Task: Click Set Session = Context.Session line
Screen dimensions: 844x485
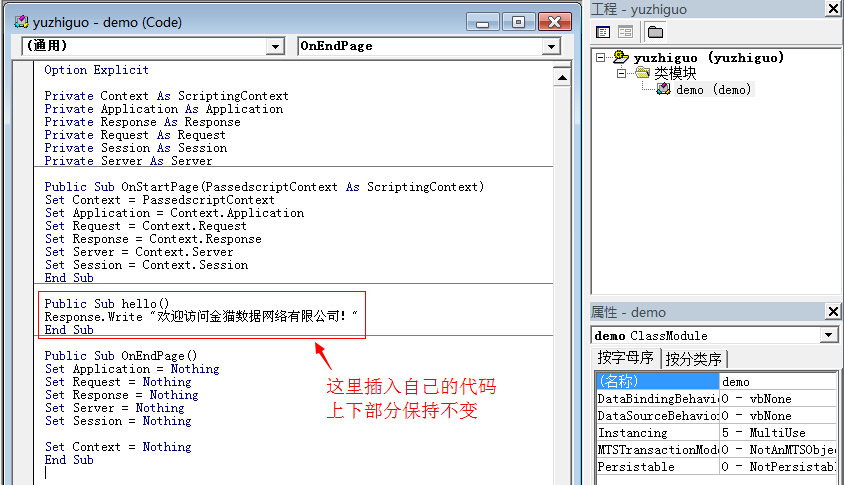Action: click(146, 265)
